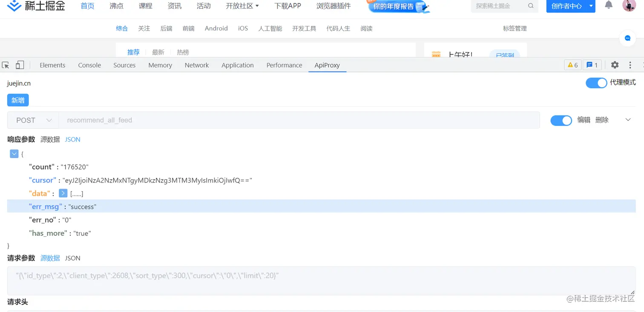Toggle the device toolbar icon

click(20, 65)
